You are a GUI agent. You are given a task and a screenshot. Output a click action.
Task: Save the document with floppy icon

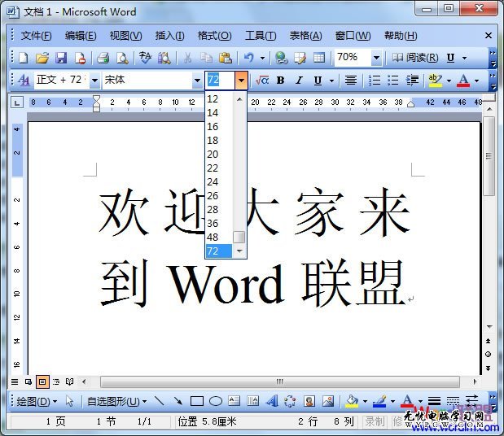click(61, 58)
